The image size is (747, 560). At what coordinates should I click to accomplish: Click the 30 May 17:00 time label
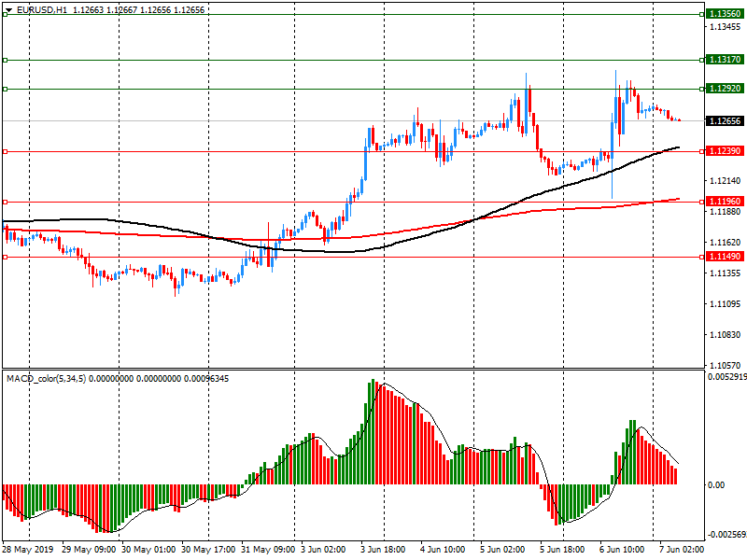point(208,550)
